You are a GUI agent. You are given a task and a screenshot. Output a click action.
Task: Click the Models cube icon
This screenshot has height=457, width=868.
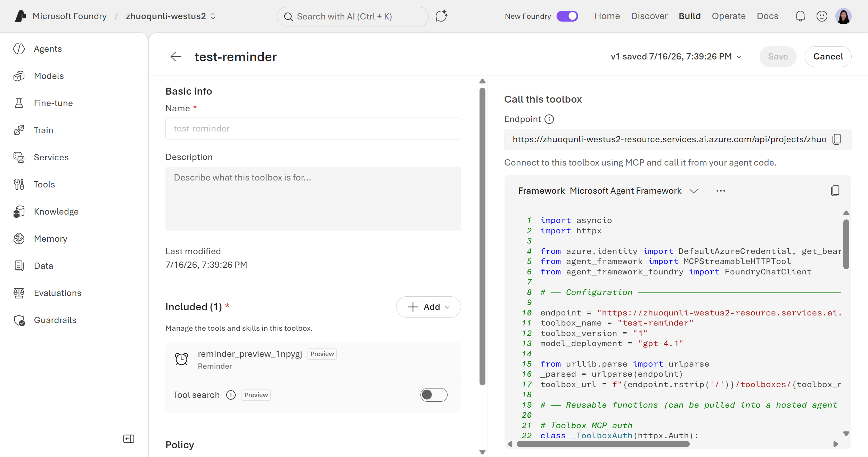click(19, 76)
